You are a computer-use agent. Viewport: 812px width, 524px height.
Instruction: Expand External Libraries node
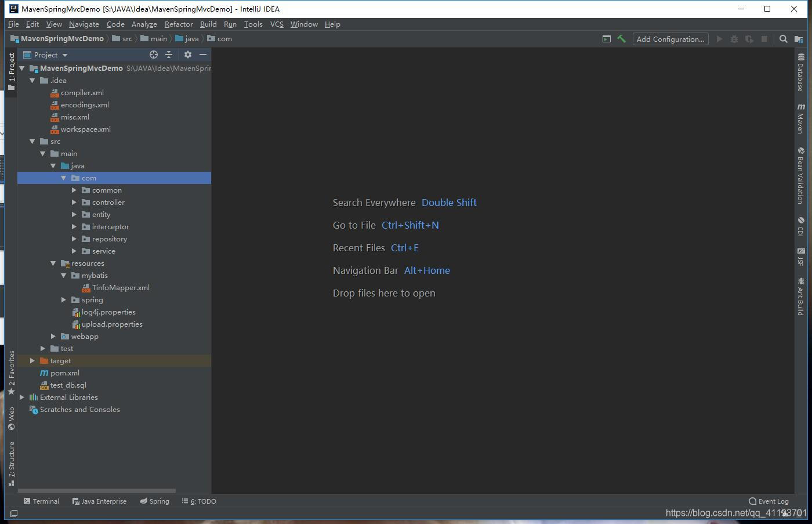click(22, 397)
